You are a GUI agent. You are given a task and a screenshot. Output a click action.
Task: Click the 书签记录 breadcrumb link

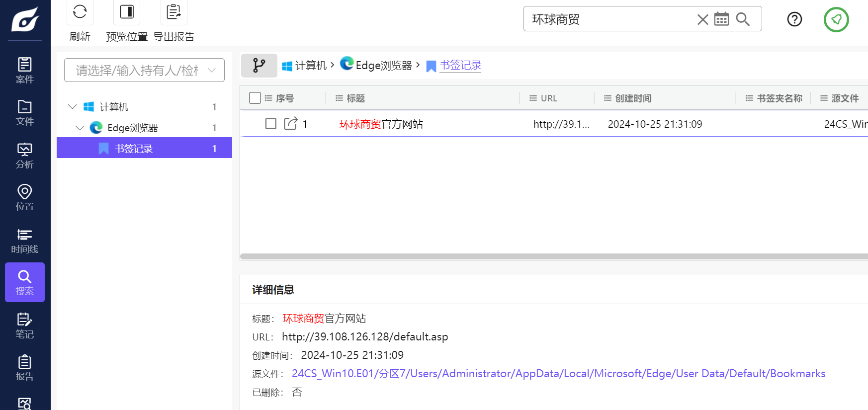click(x=460, y=66)
